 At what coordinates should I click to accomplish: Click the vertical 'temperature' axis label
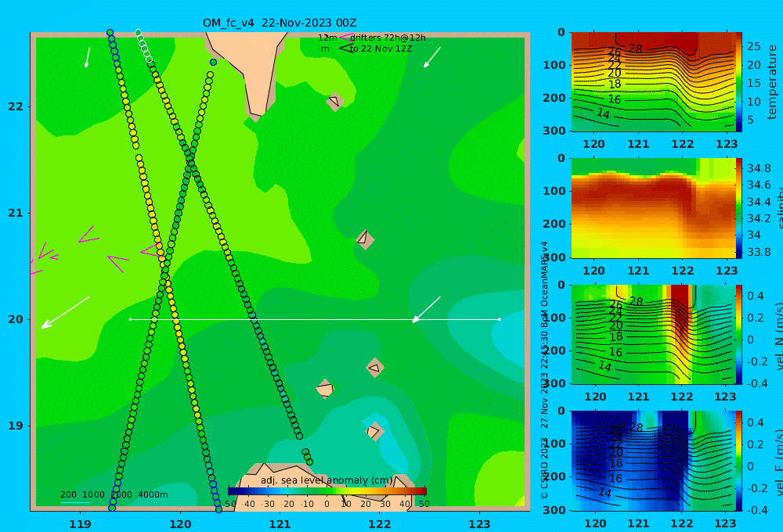772,82
